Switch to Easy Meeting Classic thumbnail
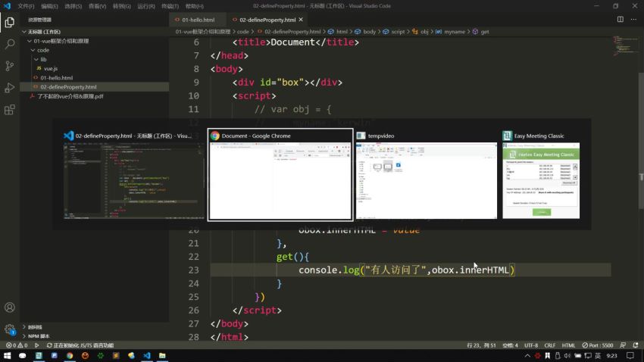Screen dimensions: 644x362 point(541,175)
